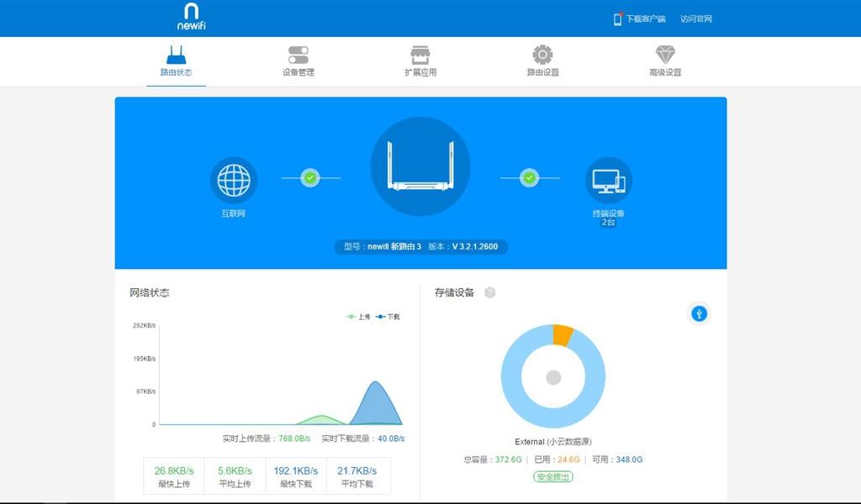Click the newifi logo in the header
This screenshot has width=861, height=504.
click(x=192, y=18)
